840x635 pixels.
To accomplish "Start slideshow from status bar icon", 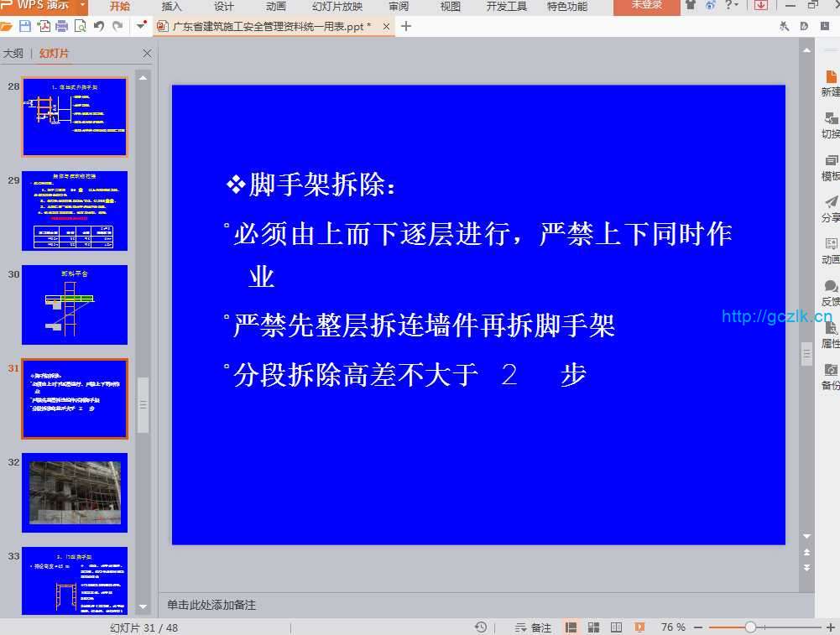I will coord(639,627).
